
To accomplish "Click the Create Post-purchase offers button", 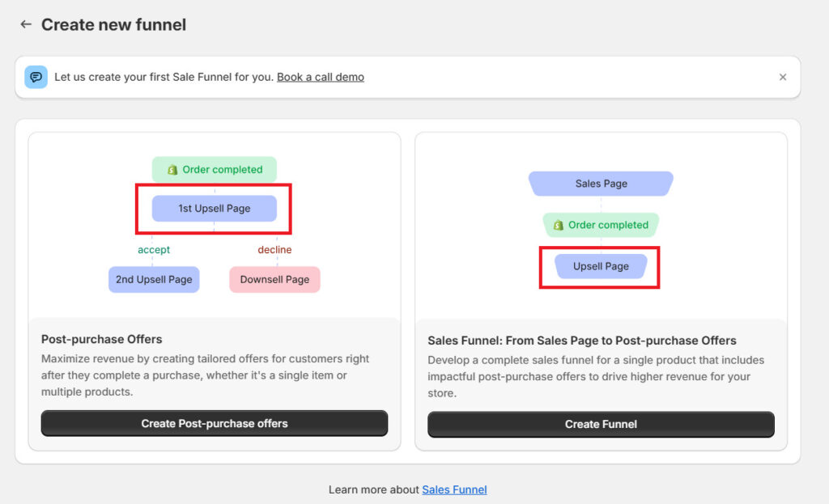I will [214, 423].
